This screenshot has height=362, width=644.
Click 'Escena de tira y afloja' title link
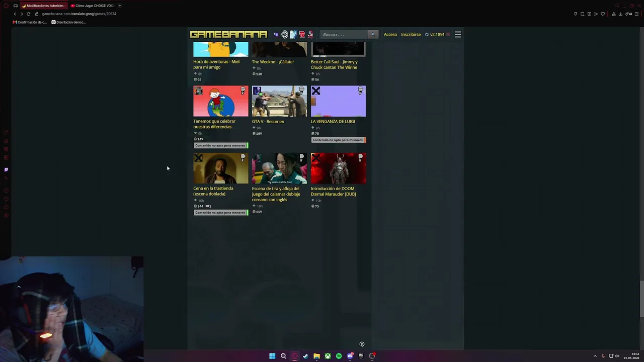click(276, 194)
